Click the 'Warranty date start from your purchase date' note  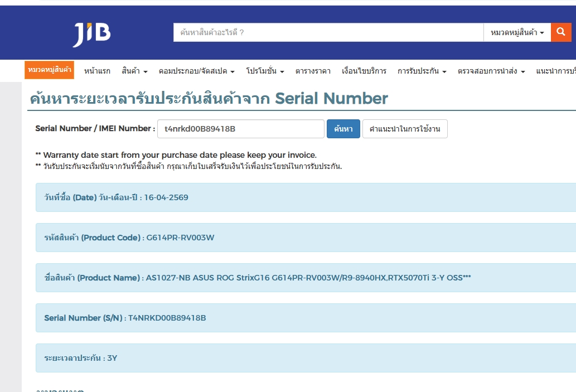[x=176, y=155]
